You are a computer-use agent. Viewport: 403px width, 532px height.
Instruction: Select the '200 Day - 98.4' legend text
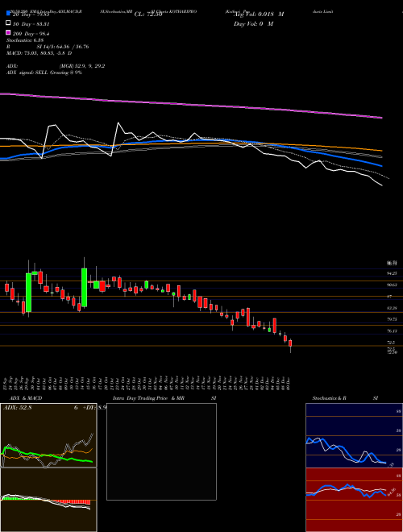coord(31,33)
